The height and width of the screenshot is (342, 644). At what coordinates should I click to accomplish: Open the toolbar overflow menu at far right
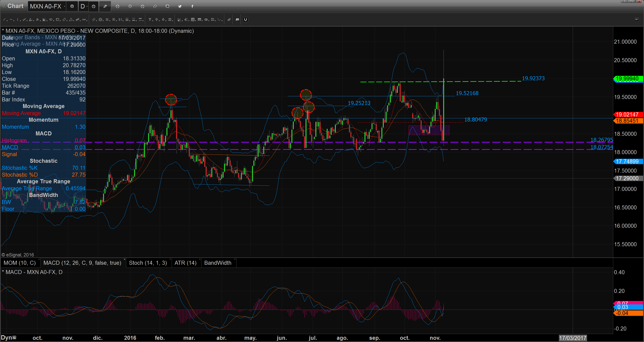[x=637, y=20]
